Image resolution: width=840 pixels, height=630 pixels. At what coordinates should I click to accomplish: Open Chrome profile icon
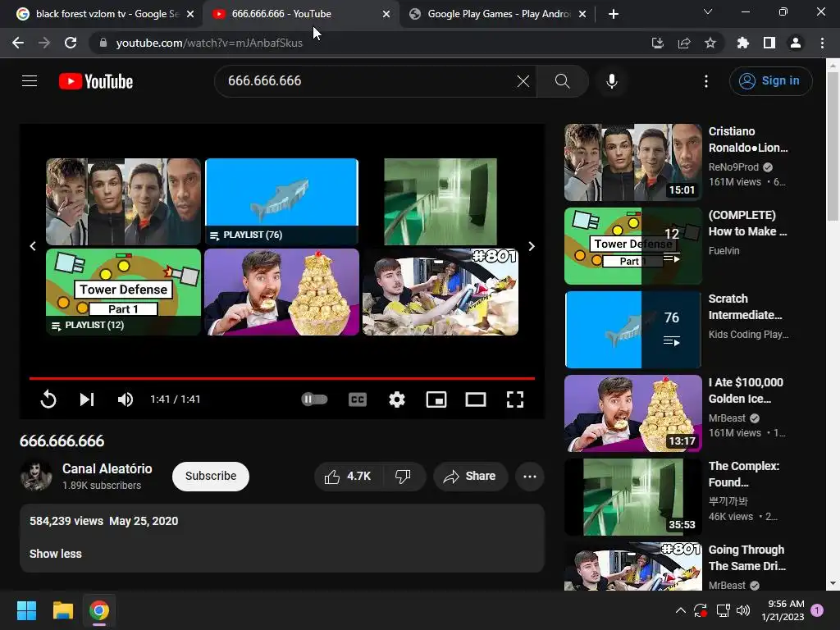(796, 43)
